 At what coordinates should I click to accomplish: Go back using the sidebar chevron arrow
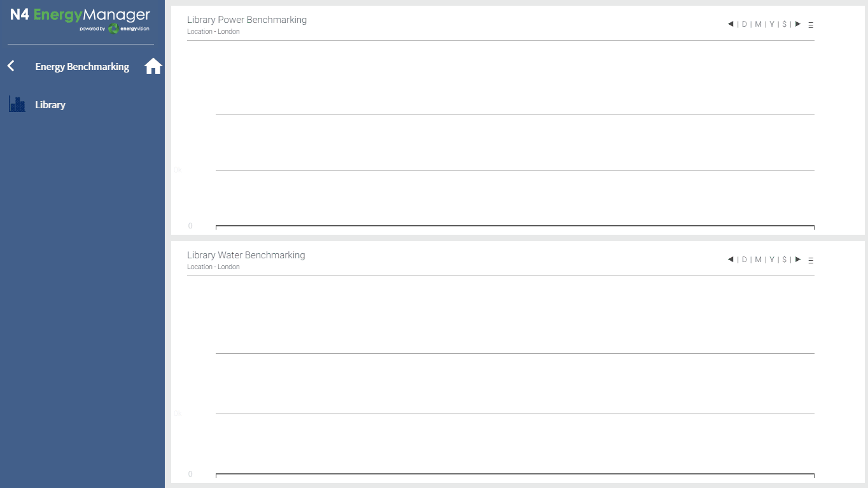coord(11,66)
